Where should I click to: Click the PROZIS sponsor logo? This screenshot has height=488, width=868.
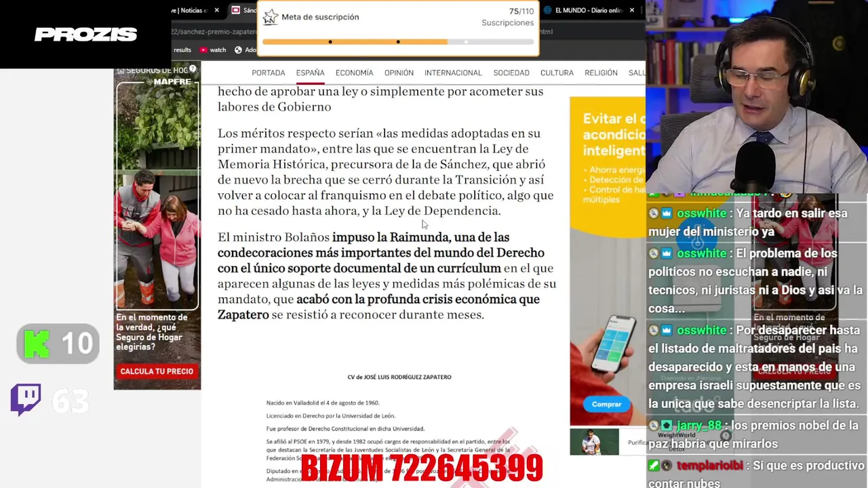click(85, 35)
